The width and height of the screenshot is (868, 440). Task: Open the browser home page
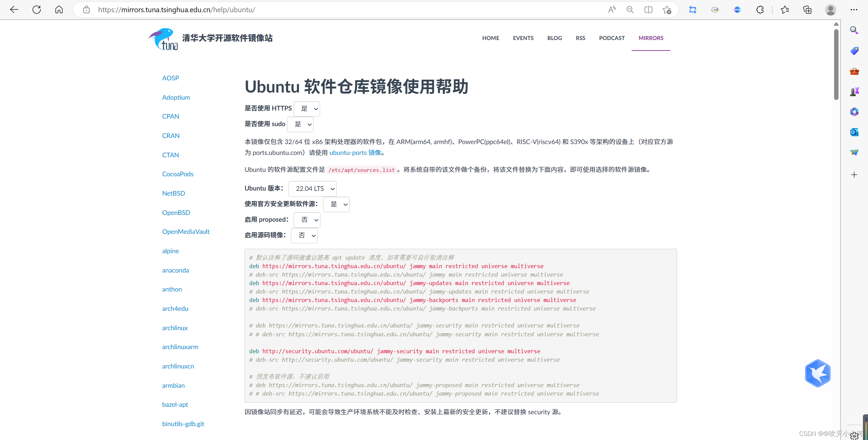[x=59, y=9]
